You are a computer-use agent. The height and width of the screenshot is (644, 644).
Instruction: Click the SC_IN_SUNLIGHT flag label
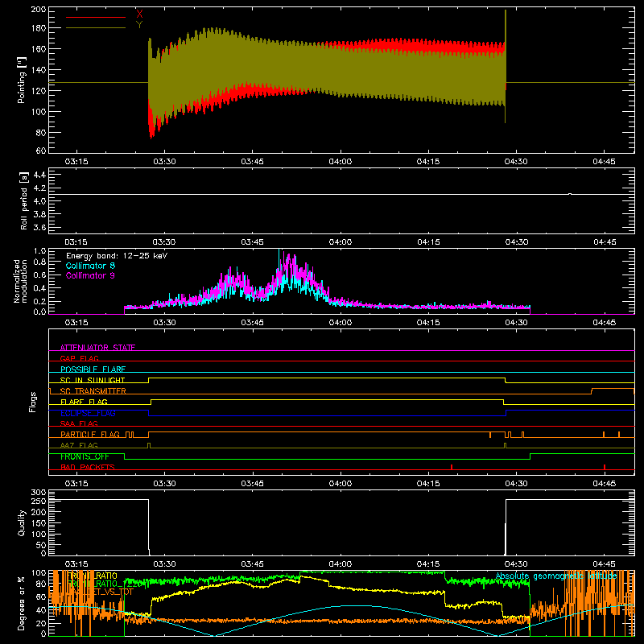point(93,380)
